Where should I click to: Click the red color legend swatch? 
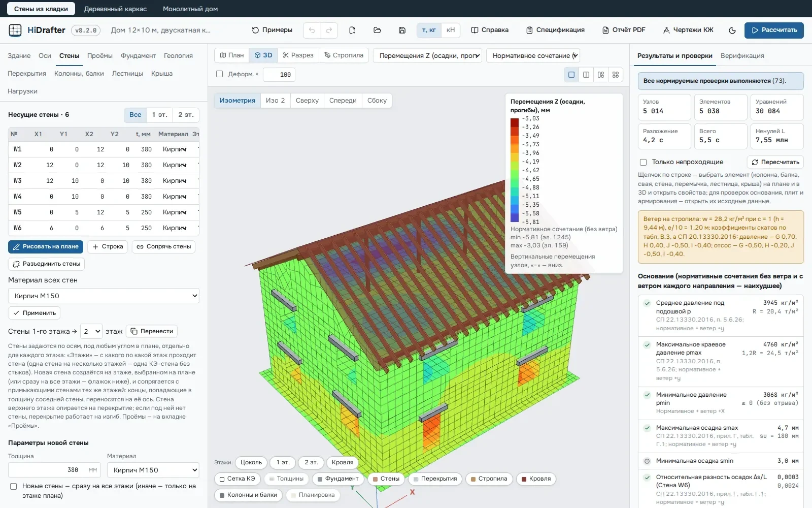coord(515,122)
